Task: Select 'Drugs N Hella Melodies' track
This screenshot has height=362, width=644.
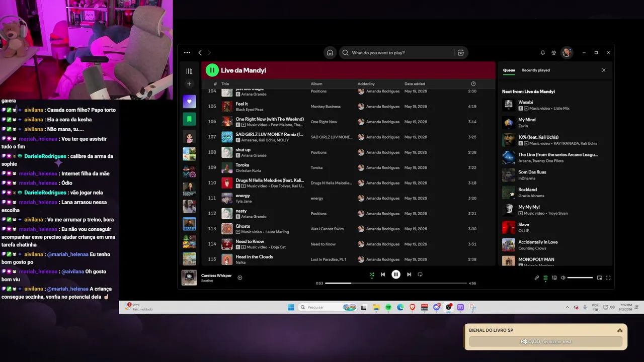Action: 270,180
